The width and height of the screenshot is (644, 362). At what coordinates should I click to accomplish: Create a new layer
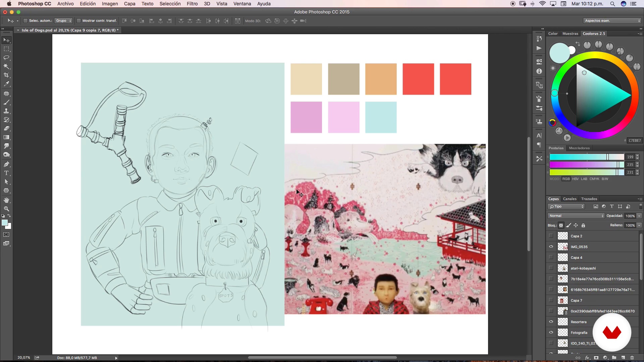pyautogui.click(x=623, y=358)
